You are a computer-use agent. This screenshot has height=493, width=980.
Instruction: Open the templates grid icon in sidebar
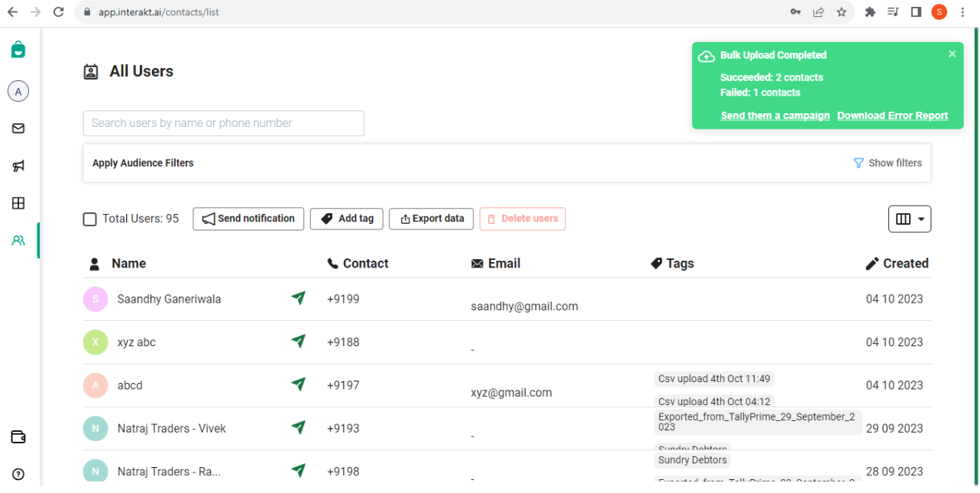[18, 203]
